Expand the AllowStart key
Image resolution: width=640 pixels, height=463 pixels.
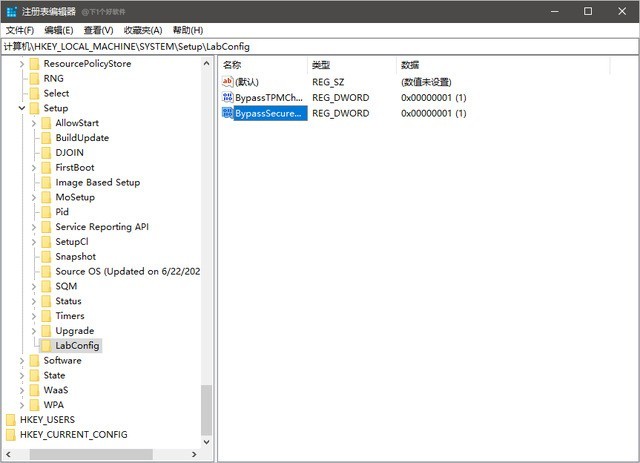34,123
